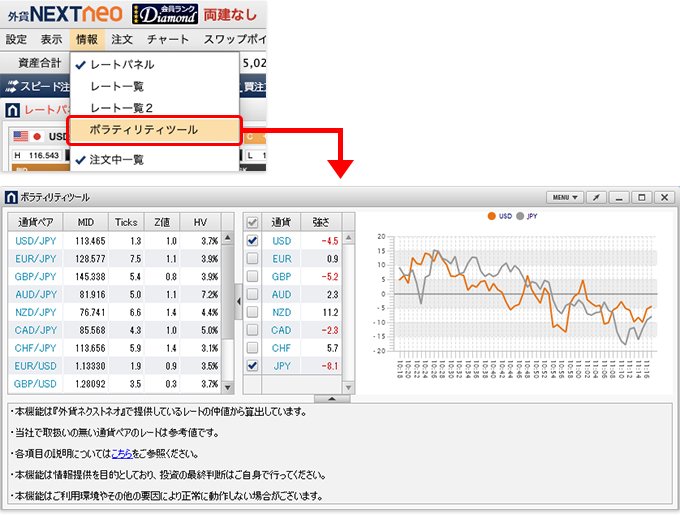
Task: Uncheck the JPY currency checkbox
Action: pos(253,366)
